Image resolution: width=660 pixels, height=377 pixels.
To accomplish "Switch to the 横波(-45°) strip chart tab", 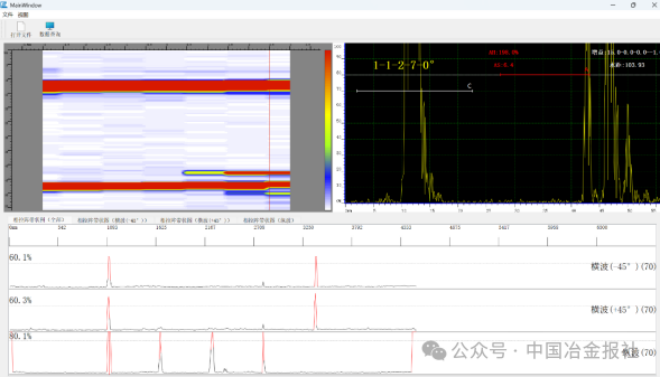I will (112, 220).
